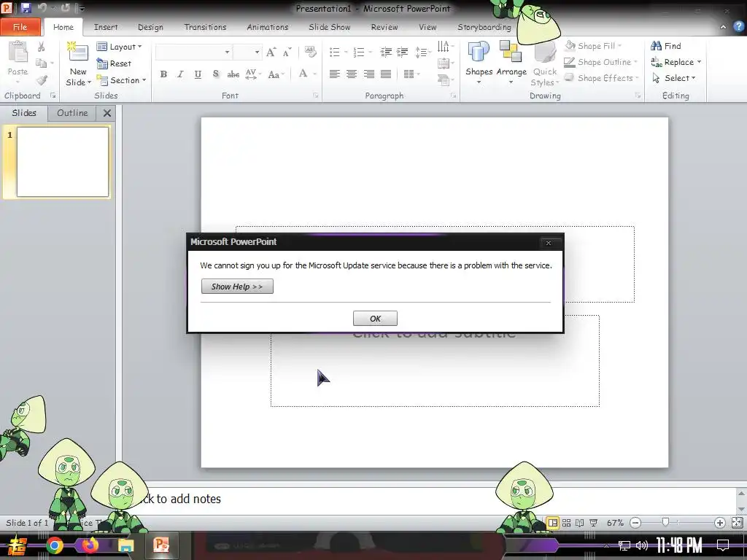The width and height of the screenshot is (747, 560).
Task: Open the Arrange menu
Action: tap(511, 63)
